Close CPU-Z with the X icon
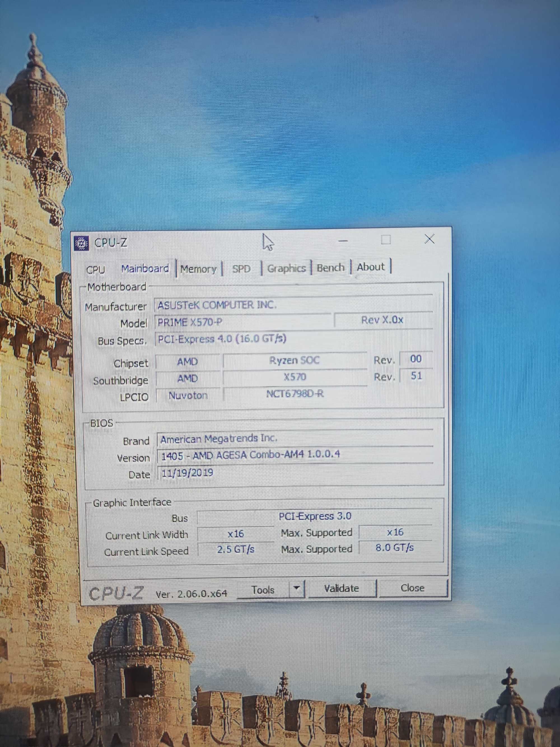The height and width of the screenshot is (747, 560). [x=429, y=239]
